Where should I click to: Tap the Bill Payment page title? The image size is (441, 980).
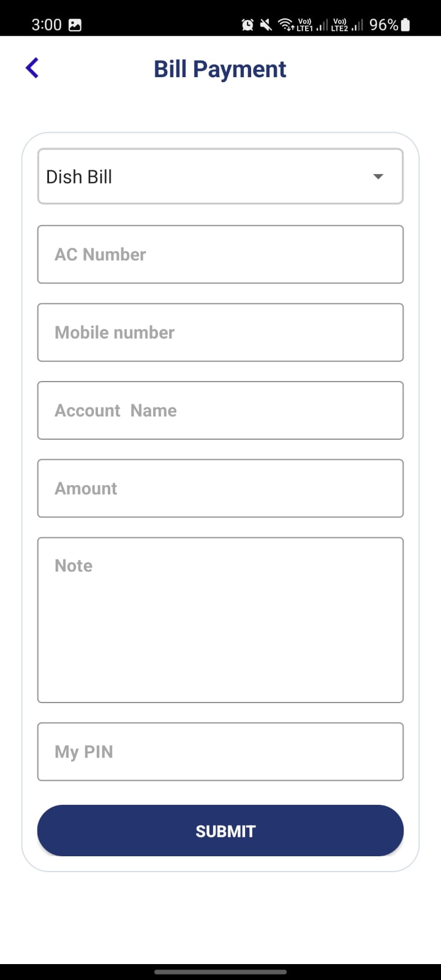pyautogui.click(x=220, y=69)
